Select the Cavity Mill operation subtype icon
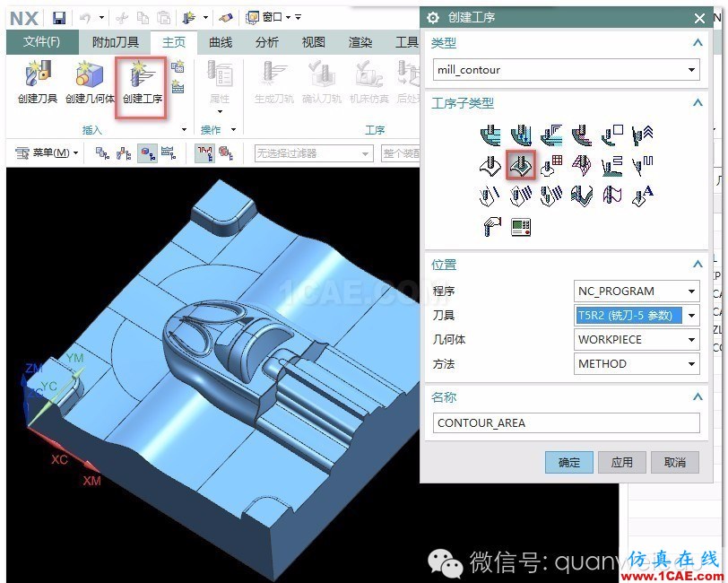Image resolution: width=728 pixels, height=583 pixels. click(x=490, y=135)
